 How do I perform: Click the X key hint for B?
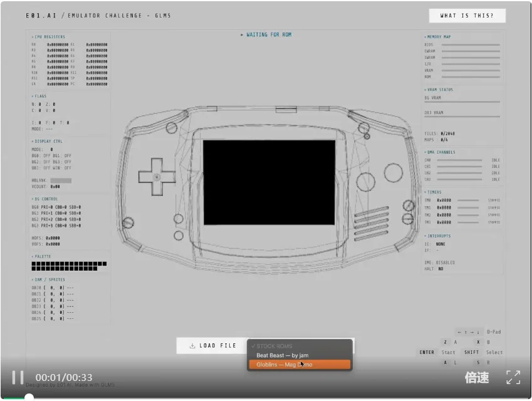click(477, 342)
